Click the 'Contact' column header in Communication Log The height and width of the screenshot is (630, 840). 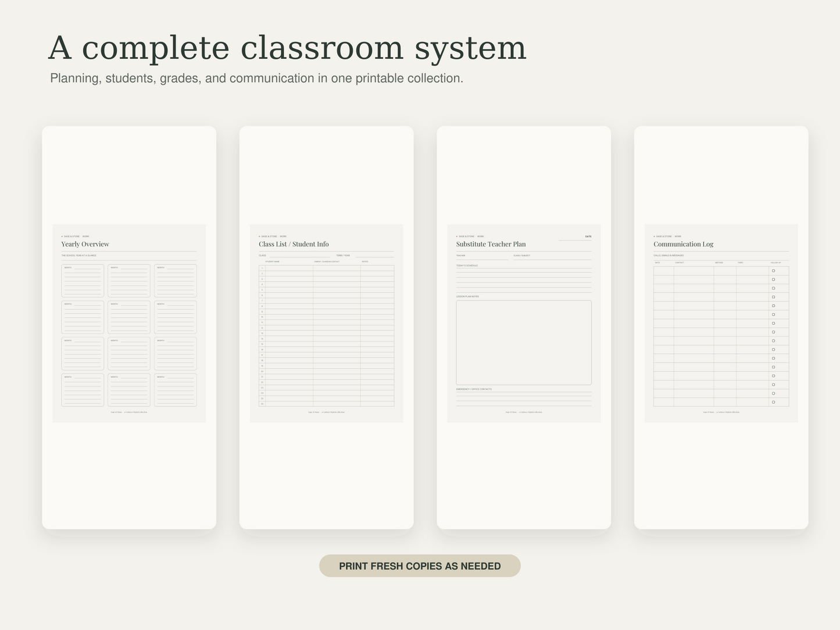click(x=680, y=263)
